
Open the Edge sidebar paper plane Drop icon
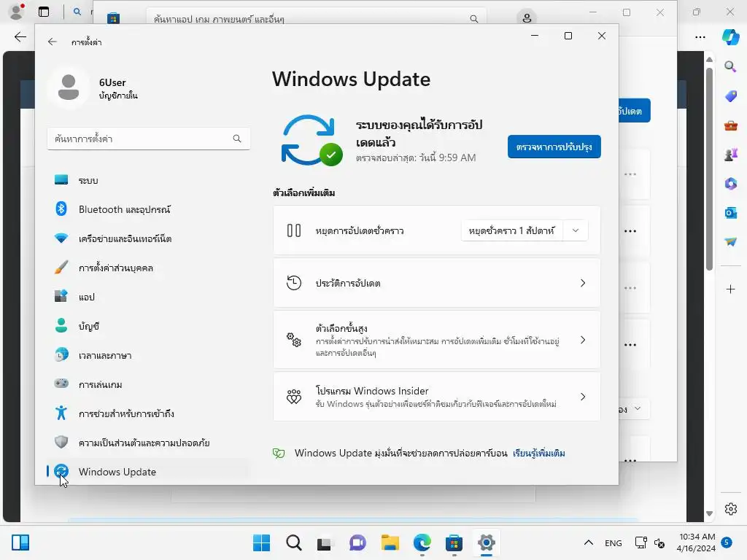coord(730,242)
